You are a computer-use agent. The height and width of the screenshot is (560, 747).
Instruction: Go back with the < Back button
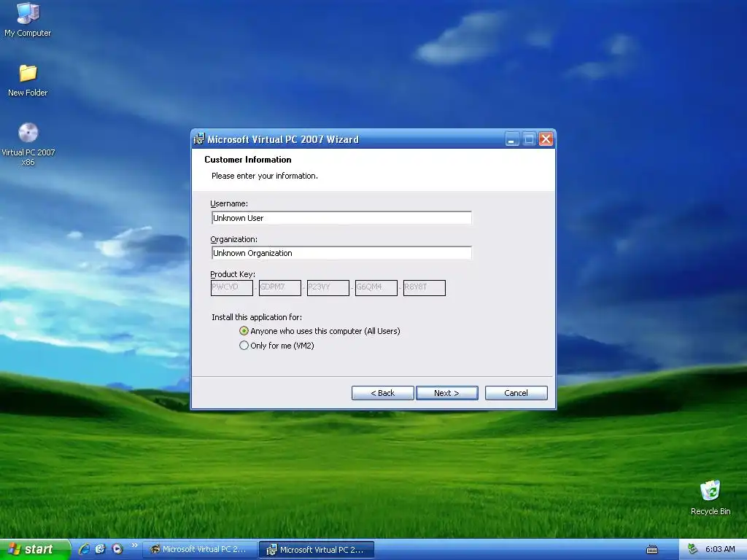click(x=382, y=393)
